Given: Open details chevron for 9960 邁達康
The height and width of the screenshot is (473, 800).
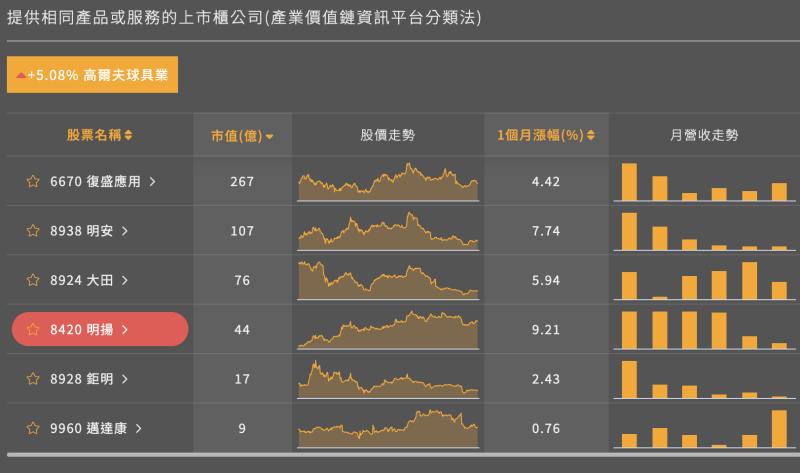Looking at the screenshot, I should tap(139, 428).
